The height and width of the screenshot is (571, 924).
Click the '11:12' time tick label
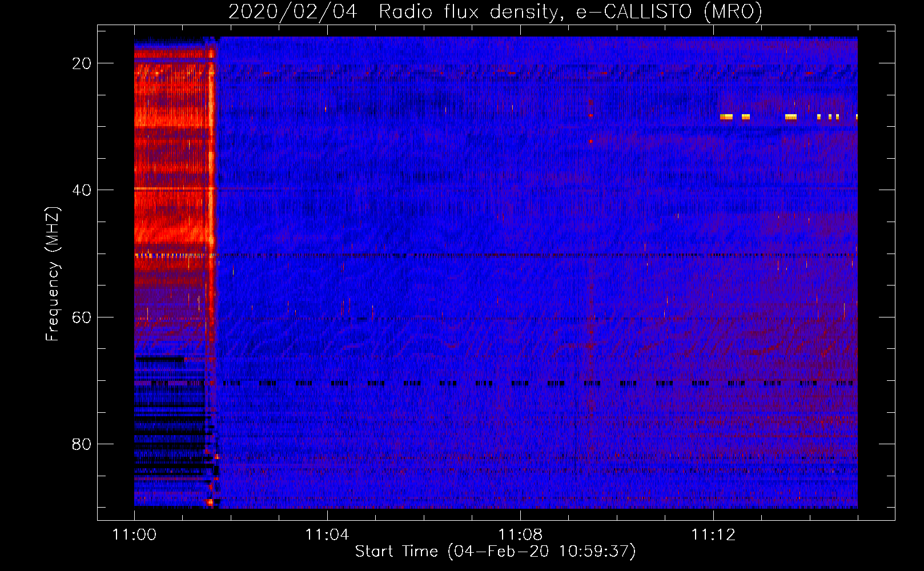(713, 535)
